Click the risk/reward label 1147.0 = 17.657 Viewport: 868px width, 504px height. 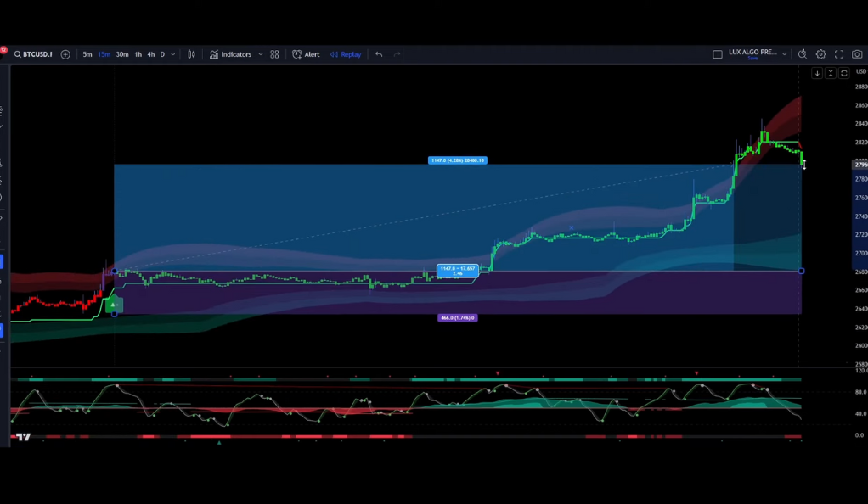457,271
